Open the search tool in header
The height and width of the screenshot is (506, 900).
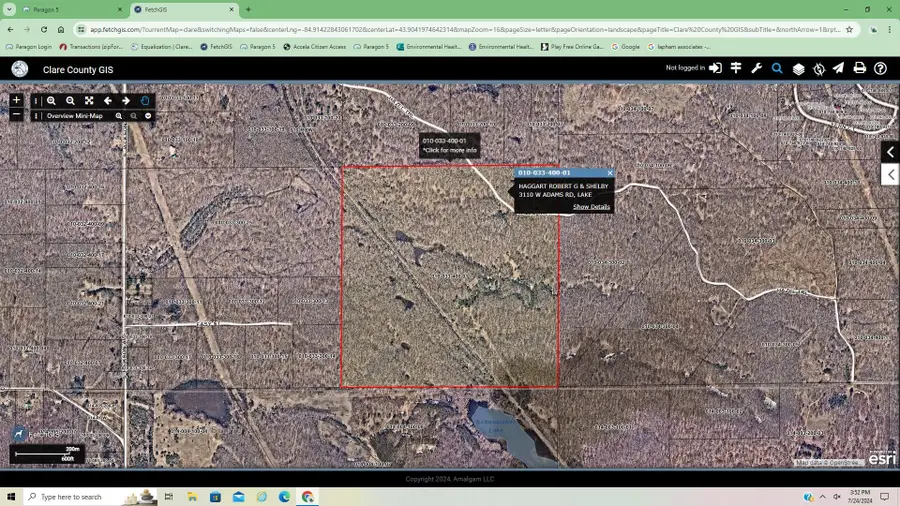(x=777, y=69)
